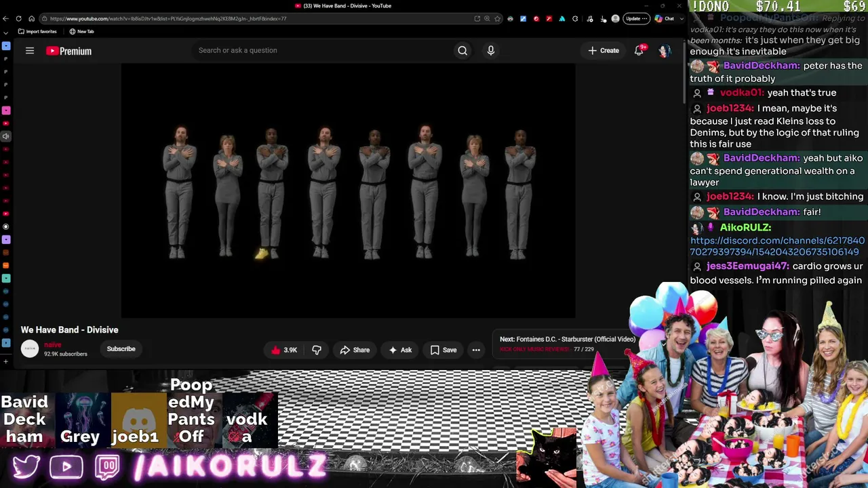Screen dimensions: 868x488
Task: Click the video player showing dancers
Action: (348, 190)
